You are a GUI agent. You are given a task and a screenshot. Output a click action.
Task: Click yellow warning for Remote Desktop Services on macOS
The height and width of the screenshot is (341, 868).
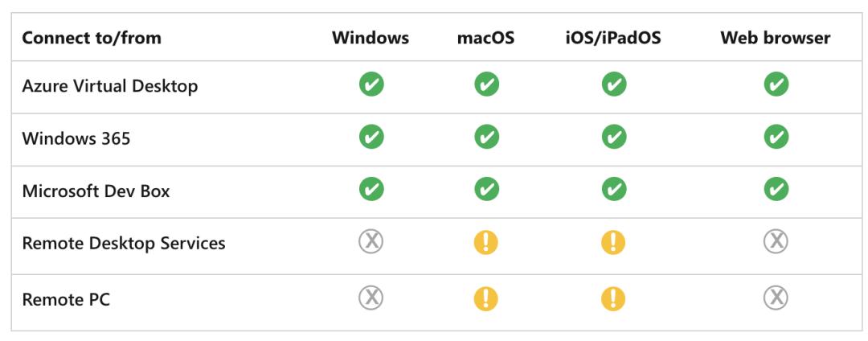(486, 242)
